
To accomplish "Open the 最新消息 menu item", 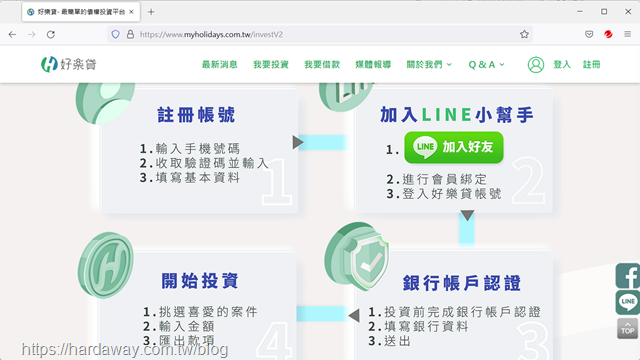I will pos(220,64).
